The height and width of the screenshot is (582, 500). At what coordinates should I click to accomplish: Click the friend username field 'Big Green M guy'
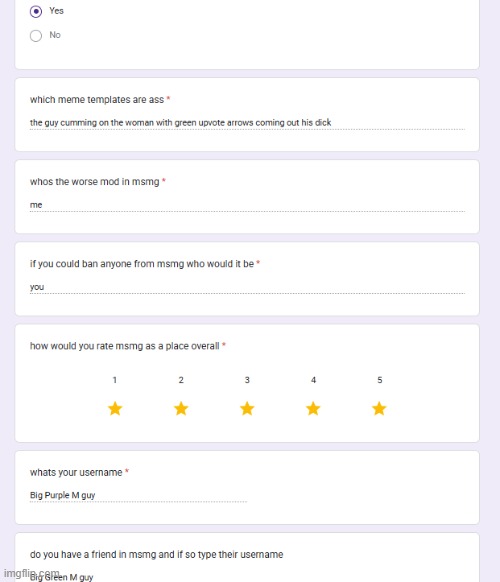tap(138, 577)
